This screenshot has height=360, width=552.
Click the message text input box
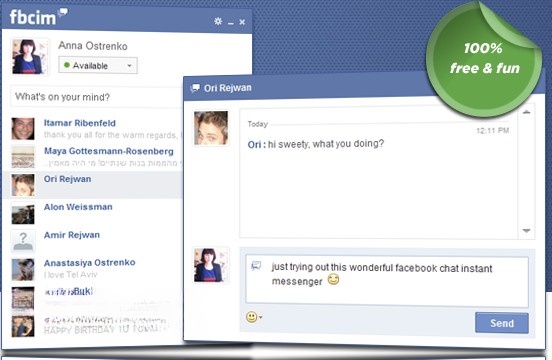pyautogui.click(x=387, y=280)
